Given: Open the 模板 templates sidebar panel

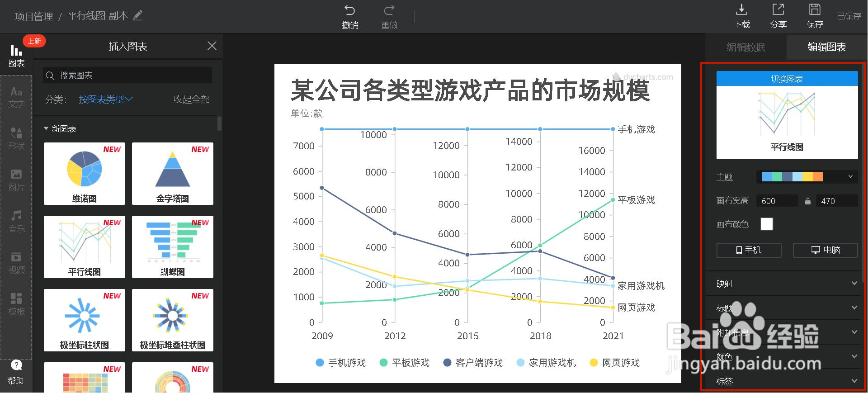Looking at the screenshot, I should point(16,304).
